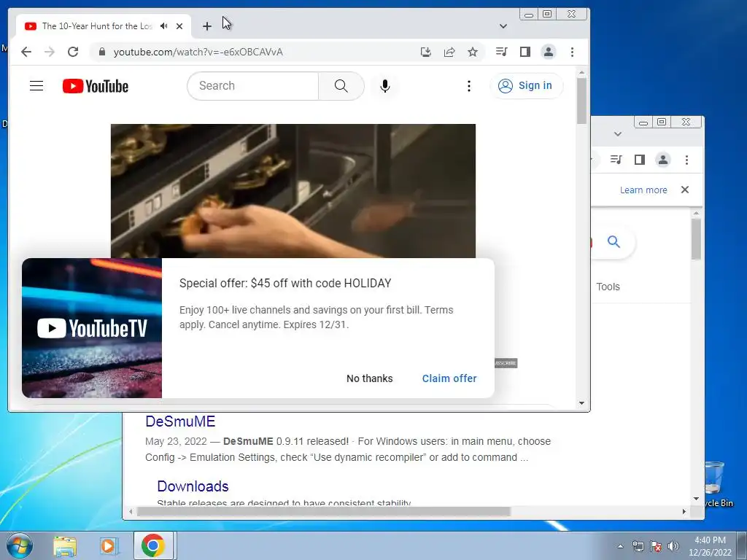Toggle side panel in front Chrome window
Screen dimensions: 747x560
[525, 52]
